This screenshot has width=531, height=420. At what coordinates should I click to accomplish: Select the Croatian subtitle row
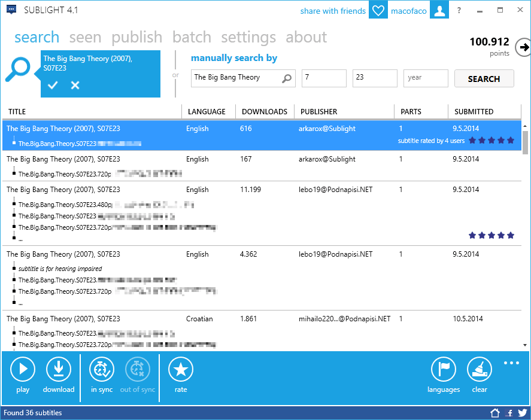click(262, 331)
